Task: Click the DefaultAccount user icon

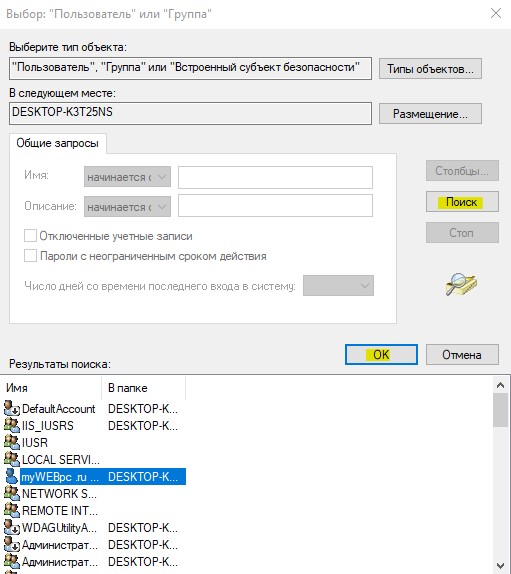Action: pyautogui.click(x=12, y=408)
